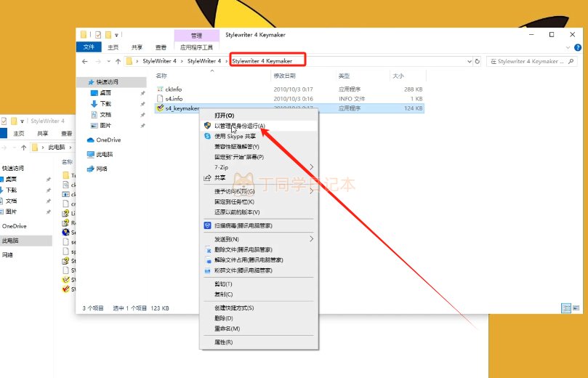
Task: Click the properties checkmark icon in title bar
Action: [x=98, y=35]
